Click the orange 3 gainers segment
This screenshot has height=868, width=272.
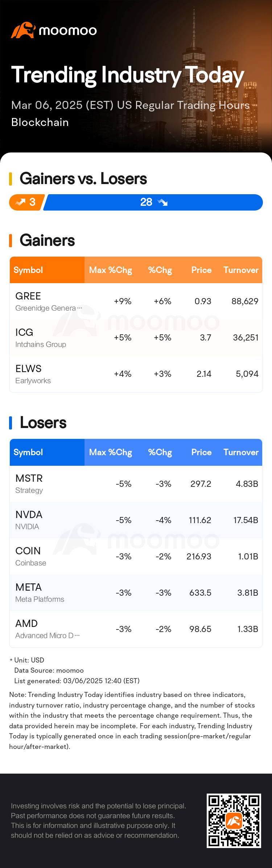[27, 202]
